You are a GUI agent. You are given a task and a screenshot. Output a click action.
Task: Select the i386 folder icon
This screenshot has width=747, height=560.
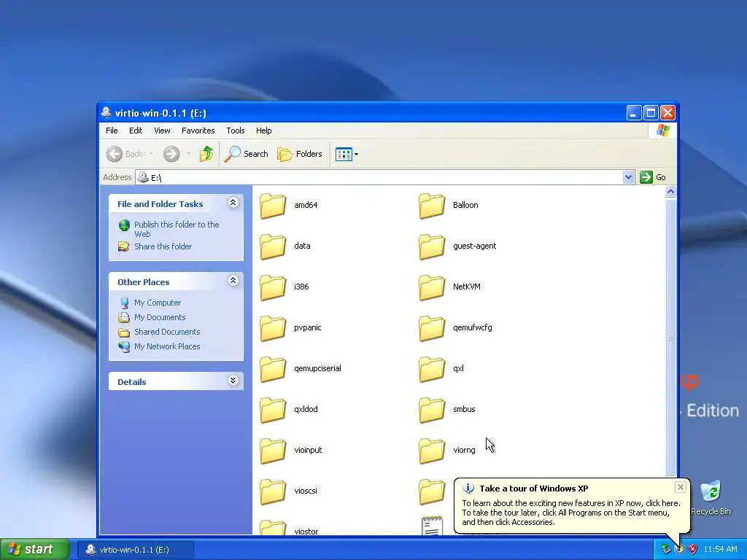(273, 287)
